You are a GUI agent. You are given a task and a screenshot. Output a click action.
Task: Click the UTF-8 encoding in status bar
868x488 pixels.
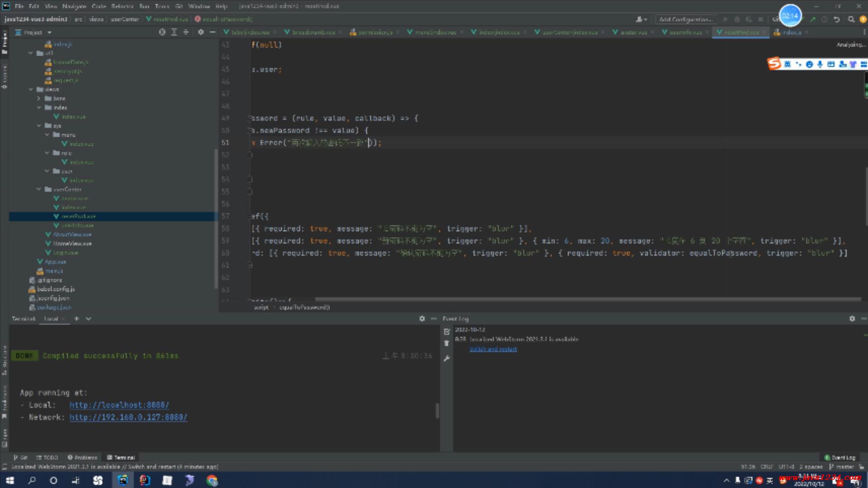[x=786, y=467]
